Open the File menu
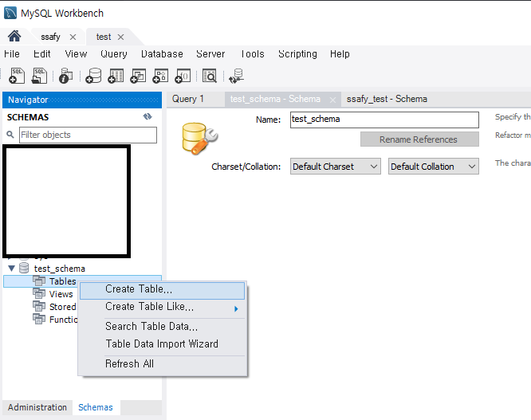This screenshot has width=531, height=420. point(12,54)
